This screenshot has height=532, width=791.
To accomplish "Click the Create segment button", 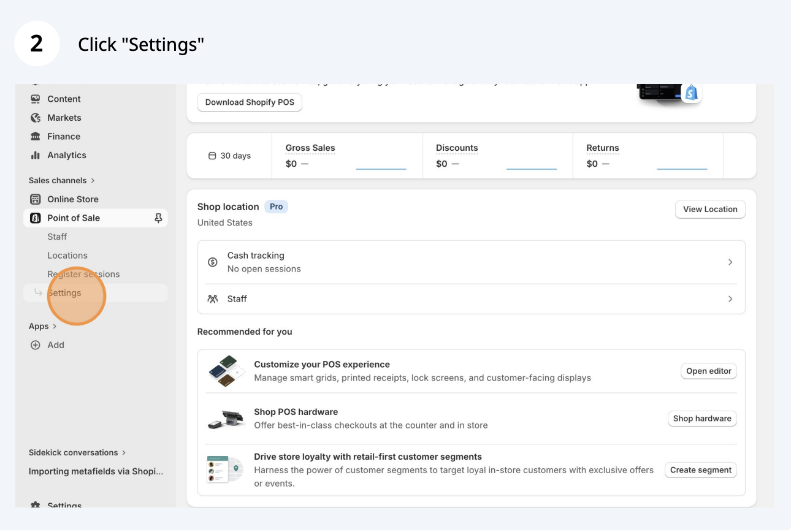I will tap(701, 470).
